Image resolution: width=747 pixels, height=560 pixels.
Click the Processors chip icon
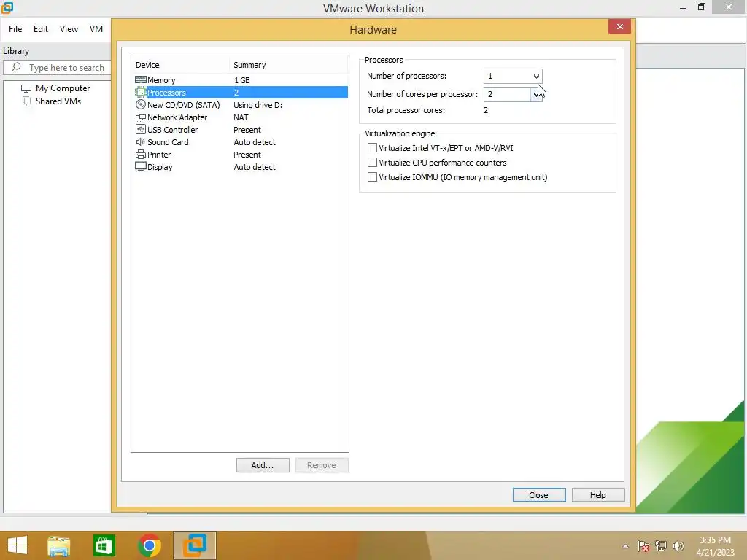pyautogui.click(x=141, y=93)
